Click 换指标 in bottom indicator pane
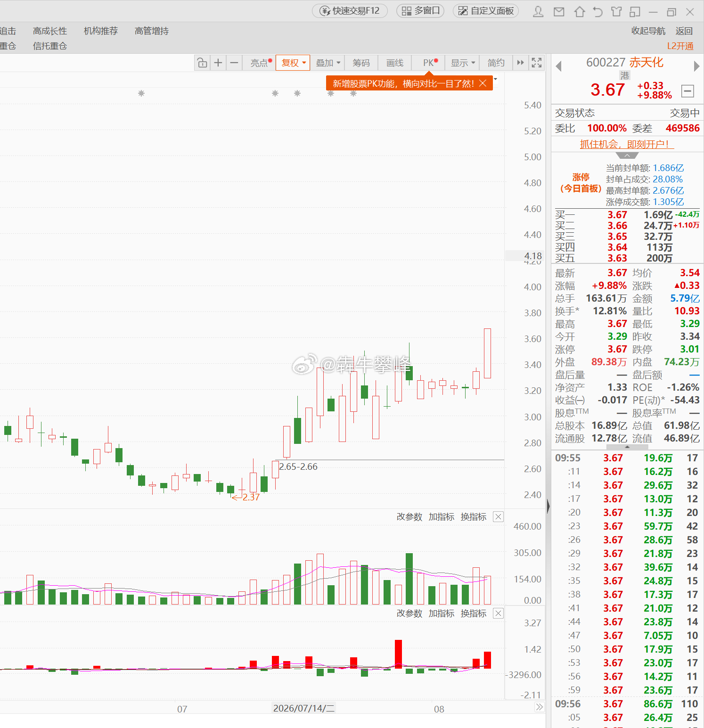 point(474,613)
